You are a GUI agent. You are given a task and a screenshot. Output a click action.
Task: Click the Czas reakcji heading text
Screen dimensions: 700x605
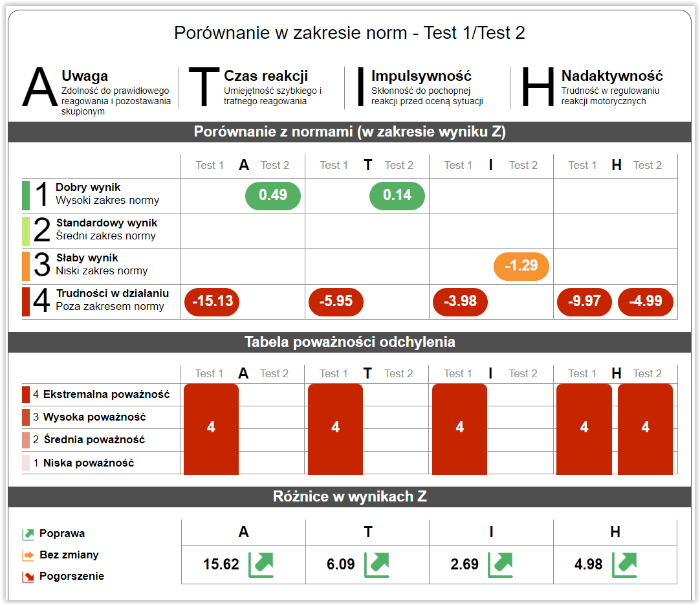click(266, 76)
